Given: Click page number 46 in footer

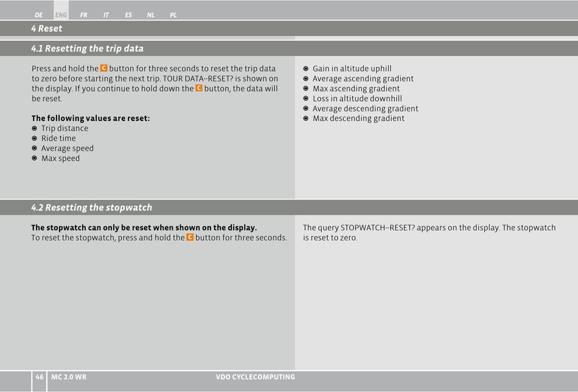Looking at the screenshot, I should pyautogui.click(x=40, y=377).
